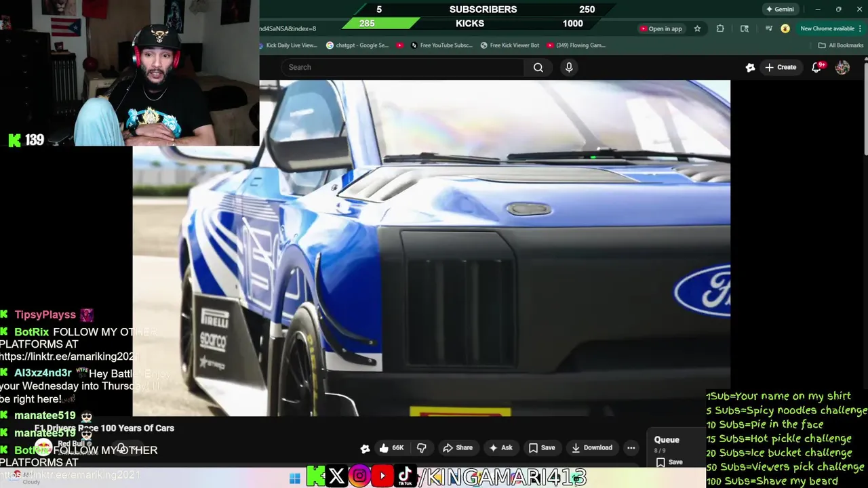Click the sparkle icon left of like button
This screenshot has width=868, height=488.
365,448
